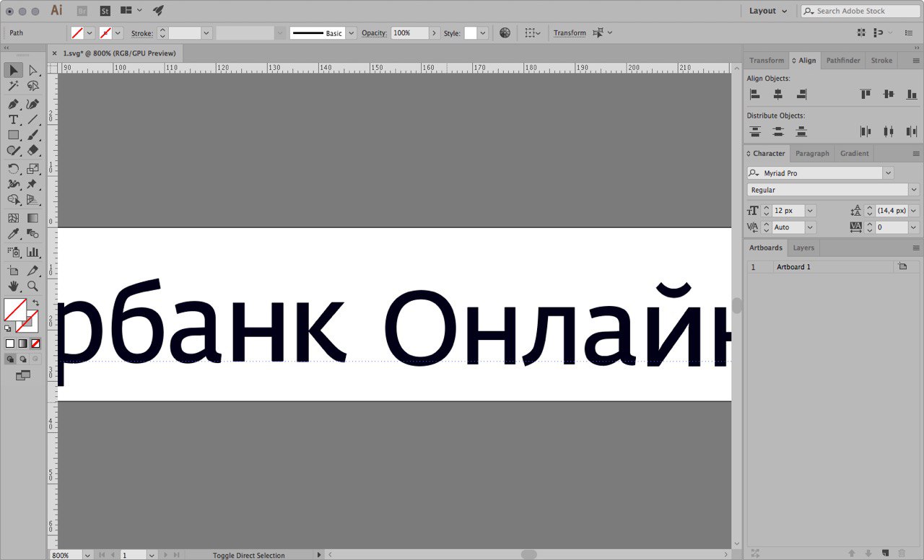Set paint mode to None
The image size is (924, 560).
(35, 344)
